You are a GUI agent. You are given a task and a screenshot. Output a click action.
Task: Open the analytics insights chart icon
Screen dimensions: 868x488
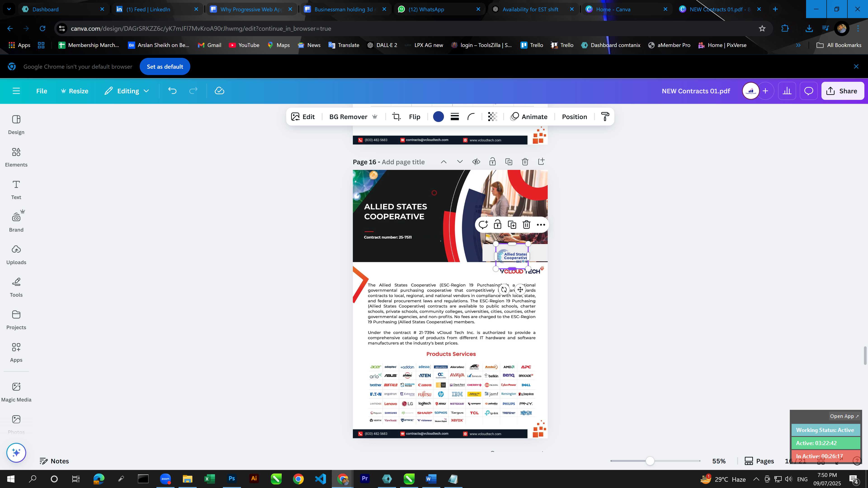click(x=787, y=91)
